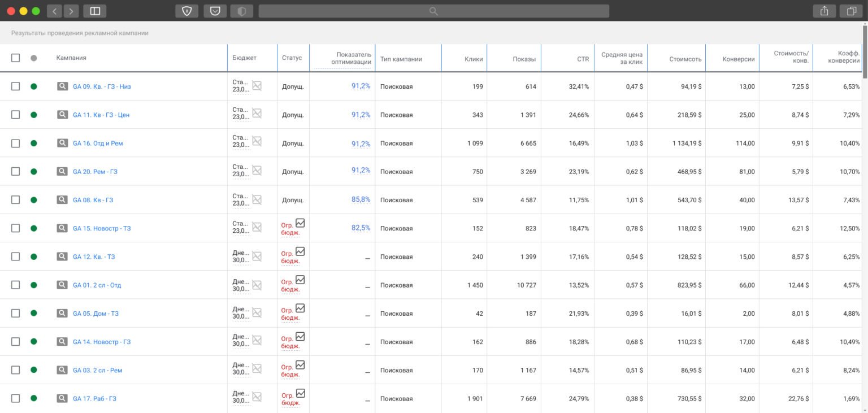Viewport: 868px width, 413px height.
Task: Click search campaign icon for GA 09
Action: pos(62,86)
